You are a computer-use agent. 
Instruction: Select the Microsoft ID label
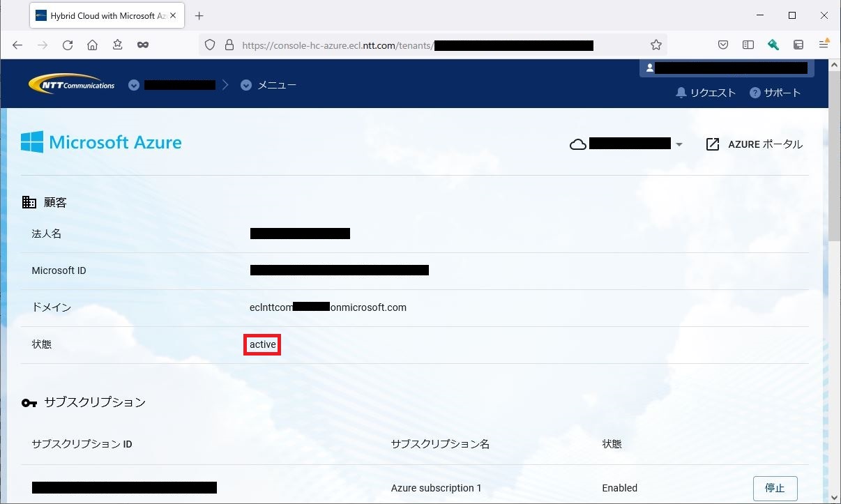(x=59, y=270)
